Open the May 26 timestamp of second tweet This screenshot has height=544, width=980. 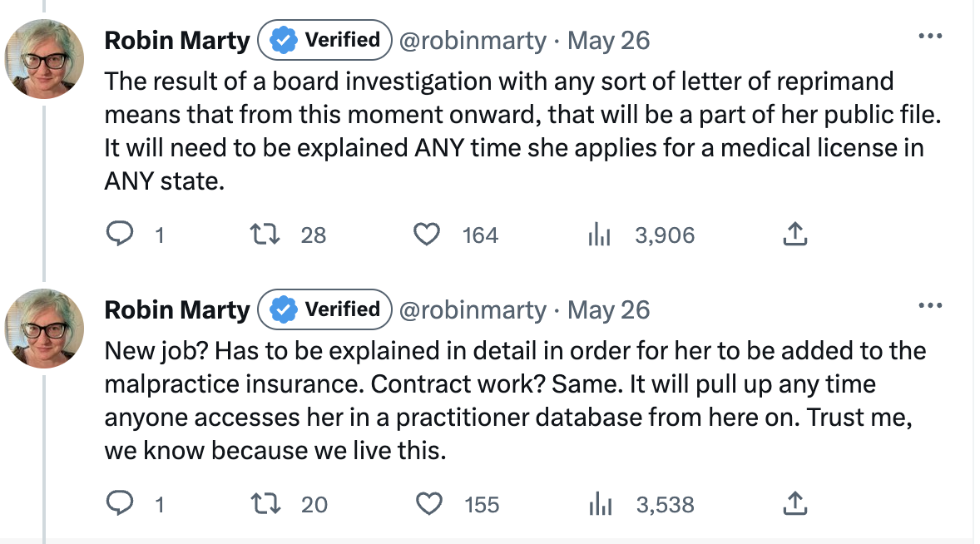tap(608, 310)
